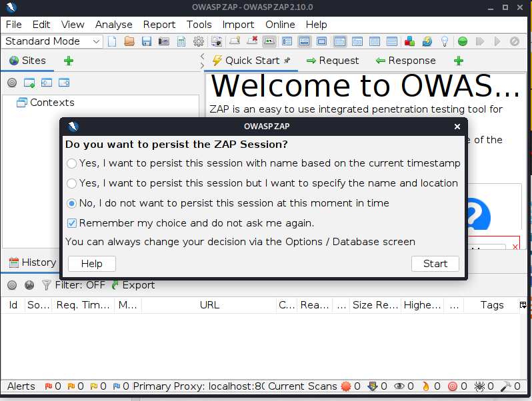Click the Help button in dialog
The width and height of the screenshot is (532, 401).
tap(92, 263)
